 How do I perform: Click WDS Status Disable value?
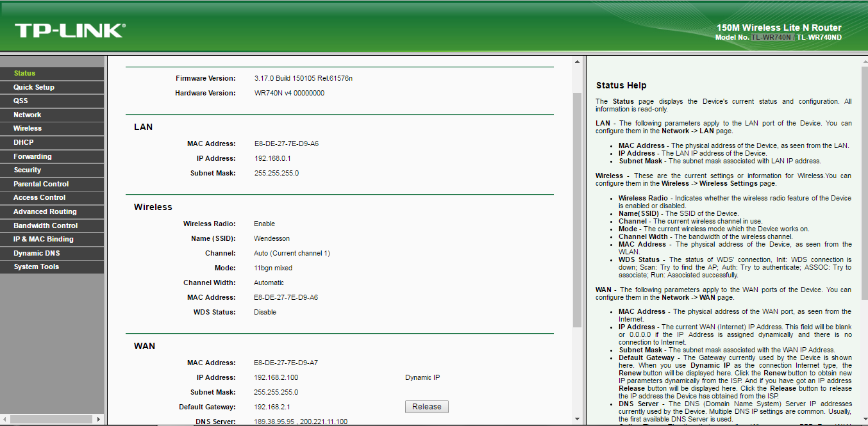point(265,312)
